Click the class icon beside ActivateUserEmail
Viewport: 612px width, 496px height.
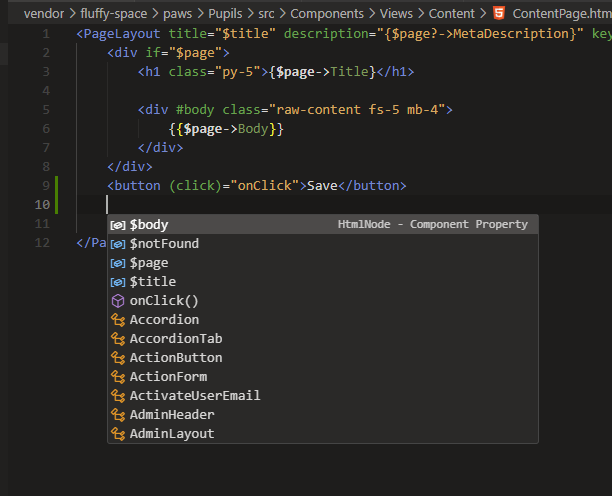pos(118,396)
